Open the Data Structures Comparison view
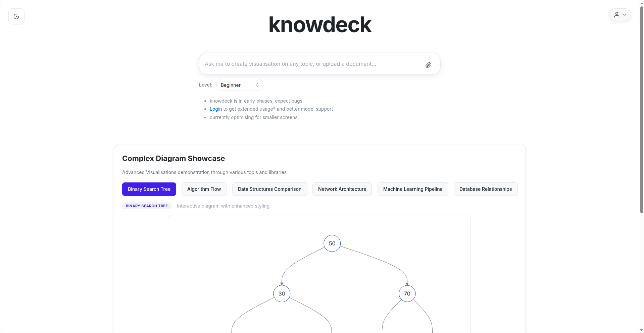644x333 pixels. pos(269,189)
